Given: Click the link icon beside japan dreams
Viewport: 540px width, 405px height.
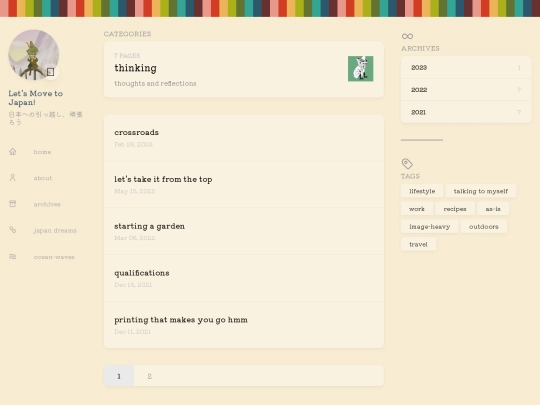Looking at the screenshot, I should 13,230.
